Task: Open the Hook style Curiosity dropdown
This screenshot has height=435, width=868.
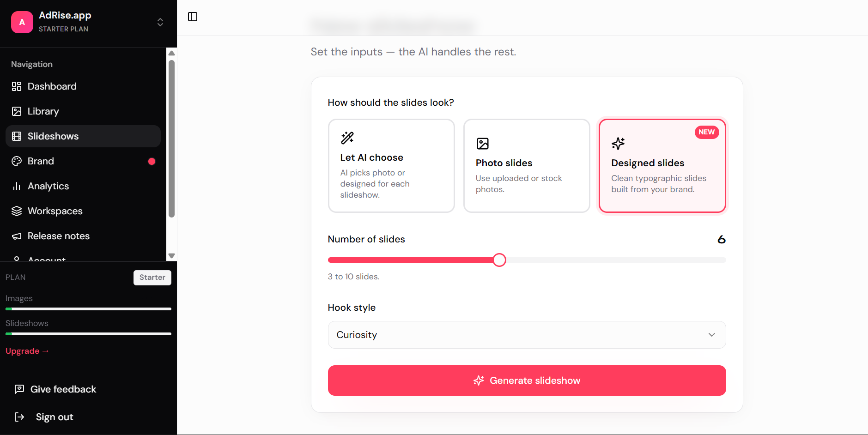Action: [x=527, y=335]
